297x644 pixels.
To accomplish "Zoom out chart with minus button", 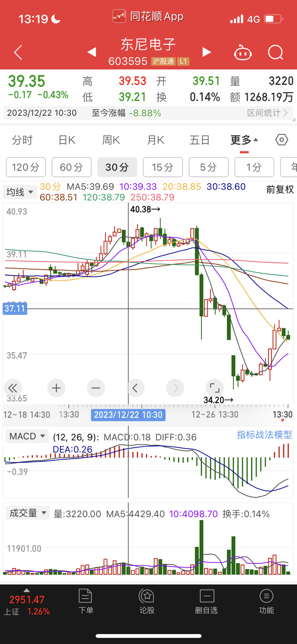I will point(96,388).
